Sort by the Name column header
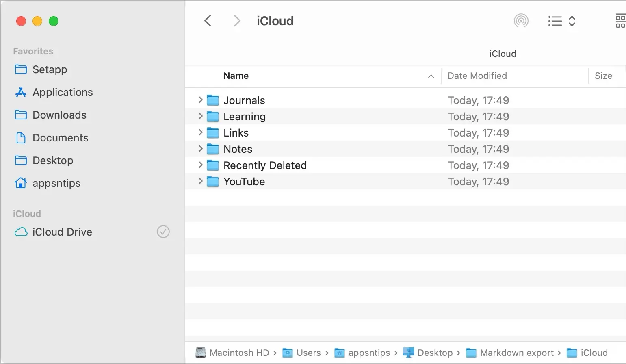The image size is (626, 364). click(x=236, y=76)
